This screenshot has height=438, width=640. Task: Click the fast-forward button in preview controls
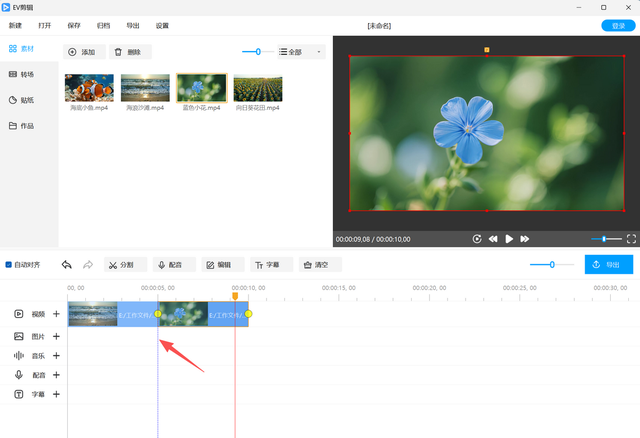coord(525,239)
